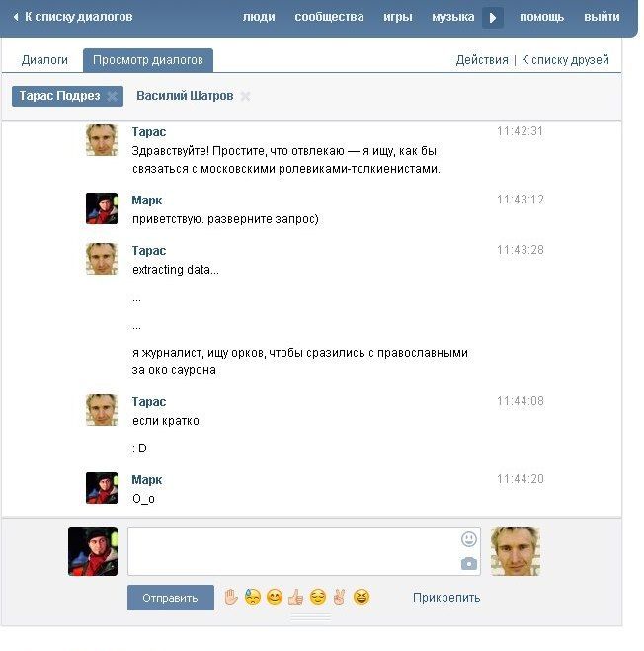Open the Прикрепить attachment menu
Image resolution: width=644 pixels, height=651 pixels.
[x=446, y=598]
